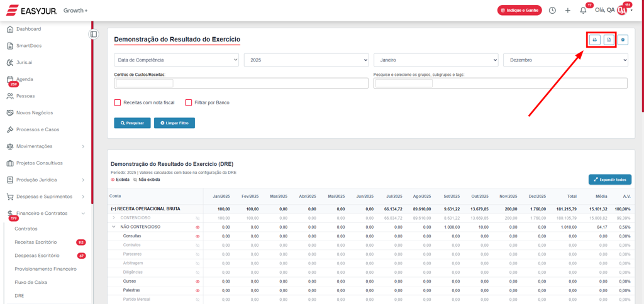Image resolution: width=644 pixels, height=304 pixels.
Task: Collapse the sidebar with the panel icon
Action: point(94,34)
